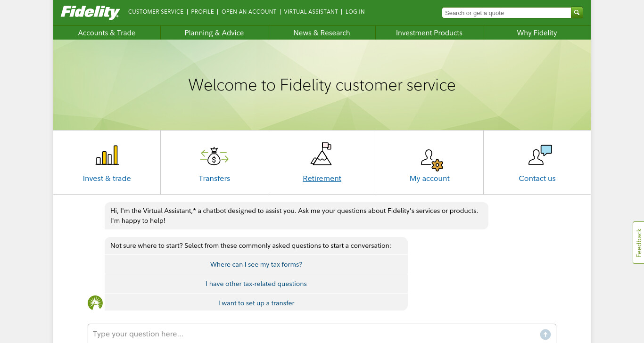Focus the 'Search or get a quote' field
The image size is (644, 343).
[x=506, y=13]
